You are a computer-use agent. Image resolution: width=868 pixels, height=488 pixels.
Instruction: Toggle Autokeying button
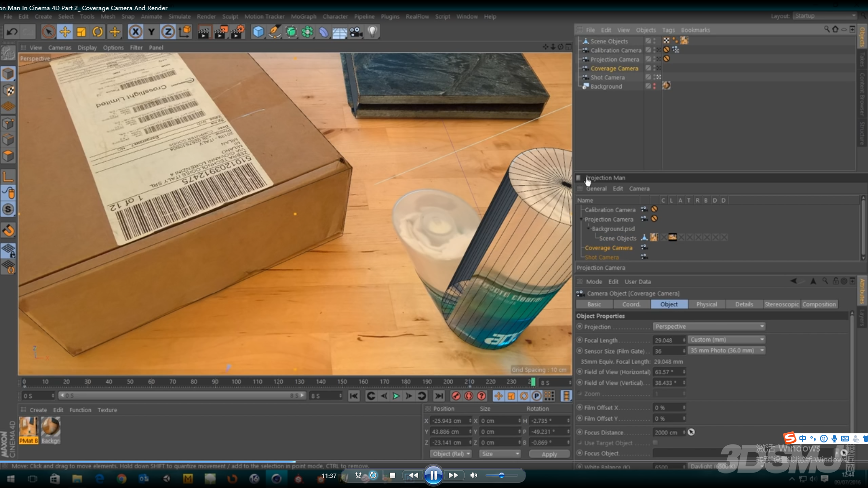click(469, 396)
